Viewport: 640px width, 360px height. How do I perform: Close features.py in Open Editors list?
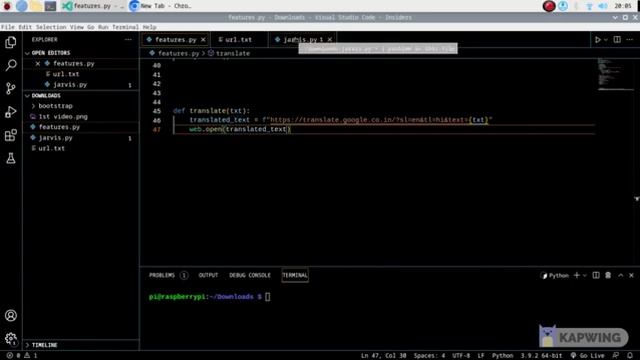tap(38, 64)
